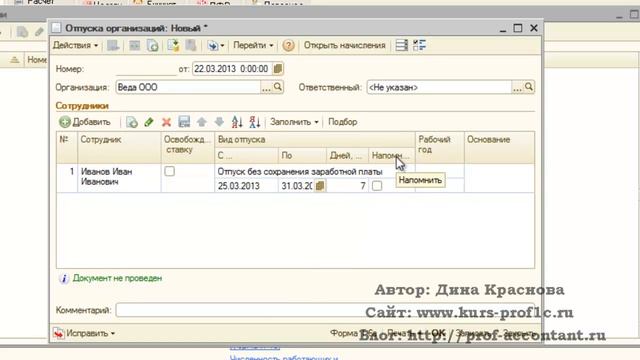Click the list view icon after Открыть начисления

pos(402,45)
